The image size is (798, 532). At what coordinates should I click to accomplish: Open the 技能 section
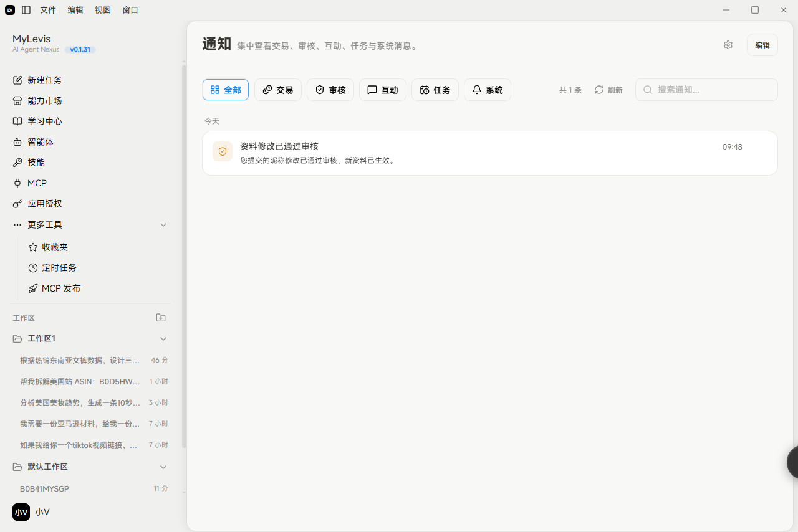point(91,163)
